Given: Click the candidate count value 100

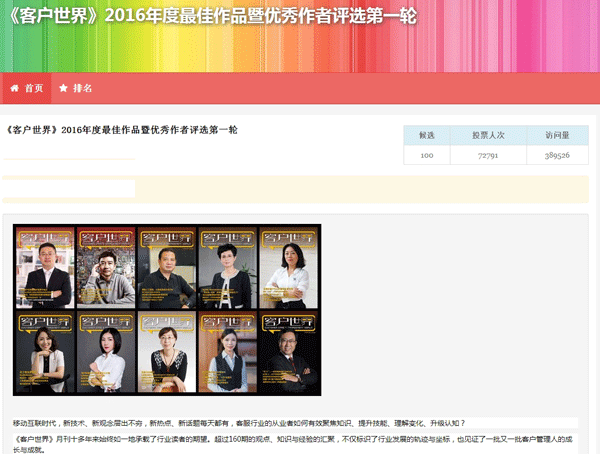Looking at the screenshot, I should pos(427,156).
